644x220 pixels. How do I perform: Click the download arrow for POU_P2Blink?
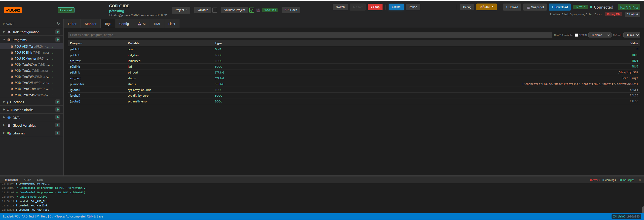53,53
